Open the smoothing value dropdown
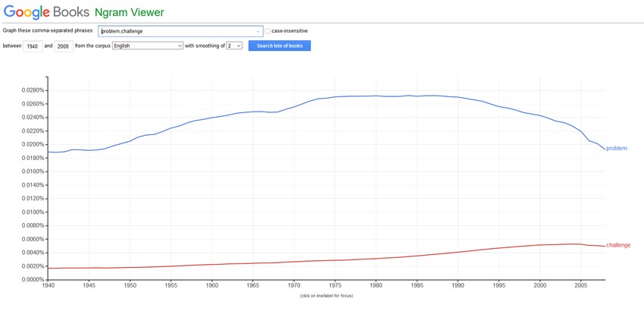The height and width of the screenshot is (327, 644). [234, 46]
